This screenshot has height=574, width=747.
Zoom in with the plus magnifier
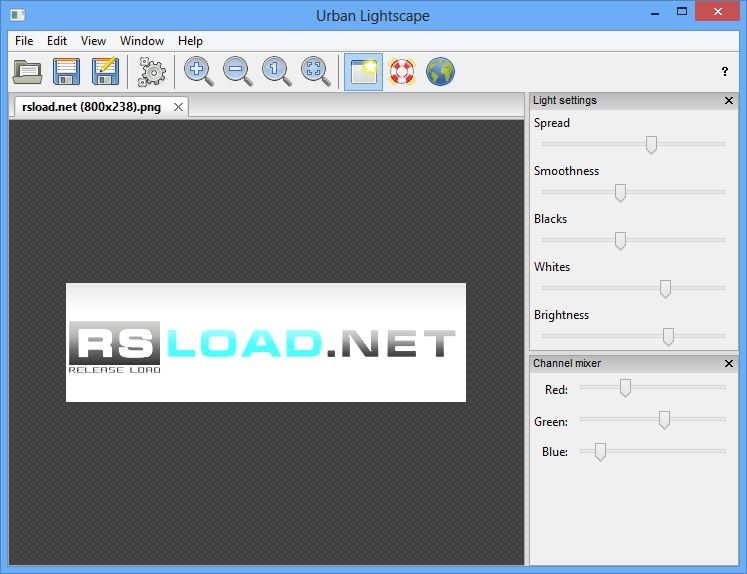click(199, 72)
